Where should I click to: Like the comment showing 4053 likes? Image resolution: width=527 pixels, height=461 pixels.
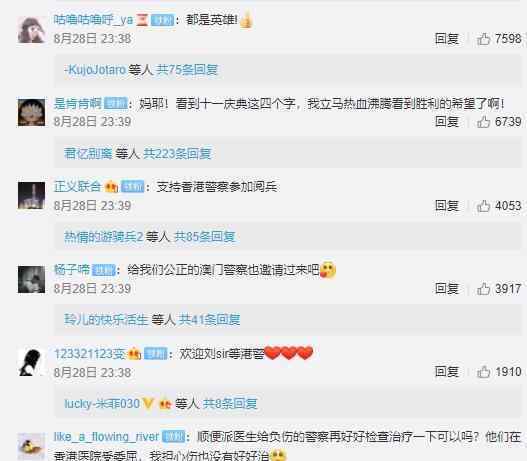[483, 206]
